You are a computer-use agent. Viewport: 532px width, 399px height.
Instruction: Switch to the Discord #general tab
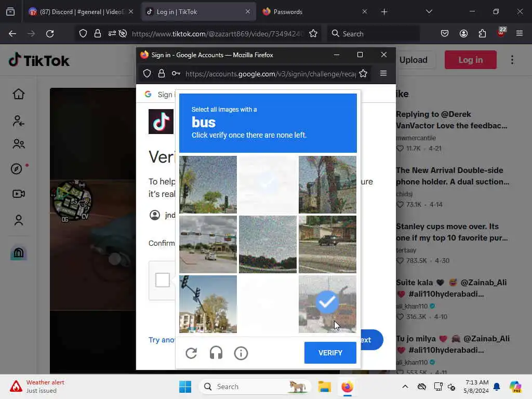(82, 11)
